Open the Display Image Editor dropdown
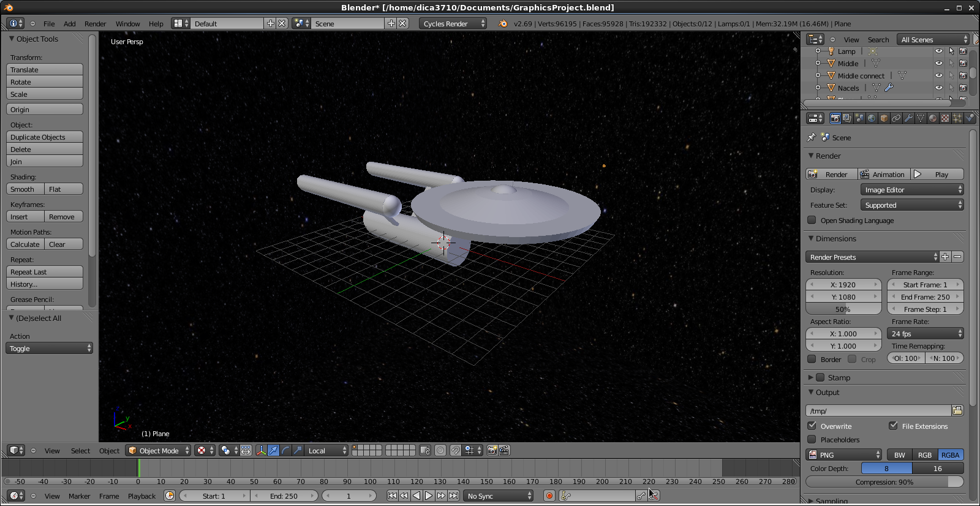Image resolution: width=980 pixels, height=506 pixels. coord(912,190)
